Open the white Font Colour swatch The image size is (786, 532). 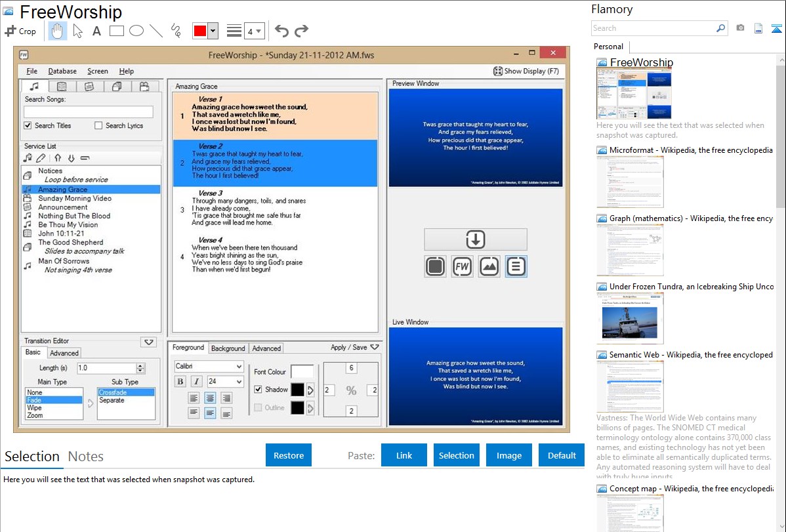302,371
